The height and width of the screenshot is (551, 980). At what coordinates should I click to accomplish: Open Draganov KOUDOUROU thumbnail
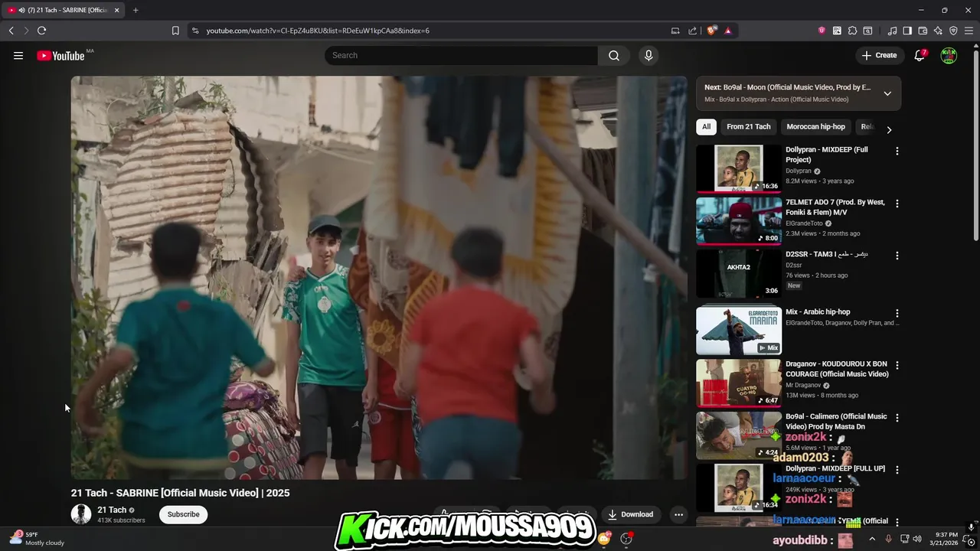(739, 383)
